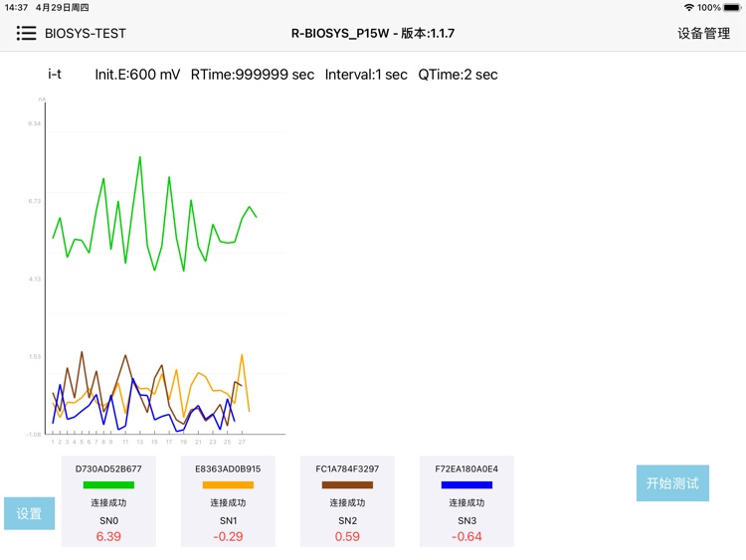The image size is (746, 560).
Task: Tap the SN1 label
Action: (228, 520)
